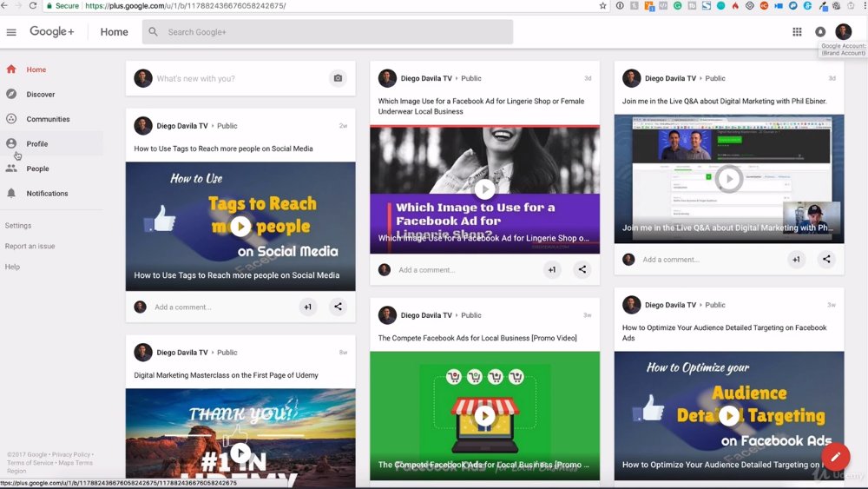This screenshot has height=489, width=868.
Task: Click Public label on Lingerie post
Action: [x=471, y=78]
